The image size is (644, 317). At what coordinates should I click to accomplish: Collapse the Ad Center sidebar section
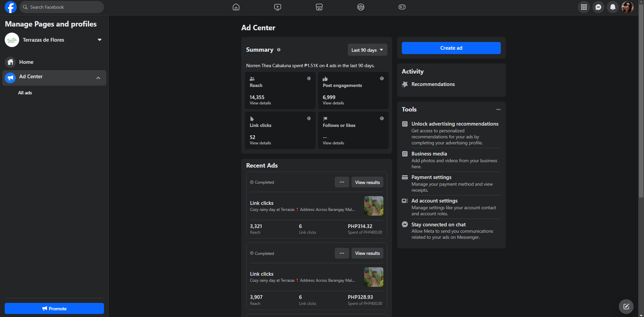click(98, 78)
